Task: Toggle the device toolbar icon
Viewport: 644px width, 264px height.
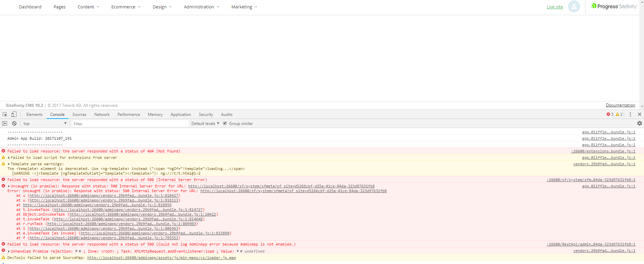Action: pos(14,115)
